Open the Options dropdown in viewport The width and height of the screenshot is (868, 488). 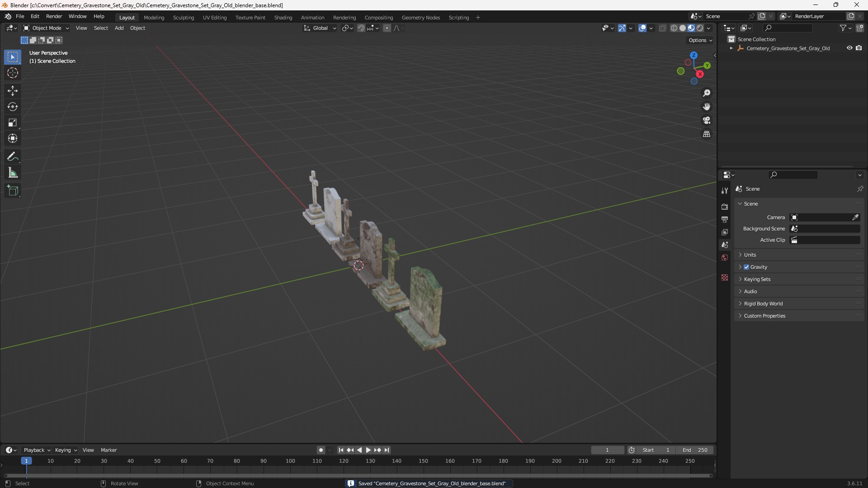click(700, 40)
